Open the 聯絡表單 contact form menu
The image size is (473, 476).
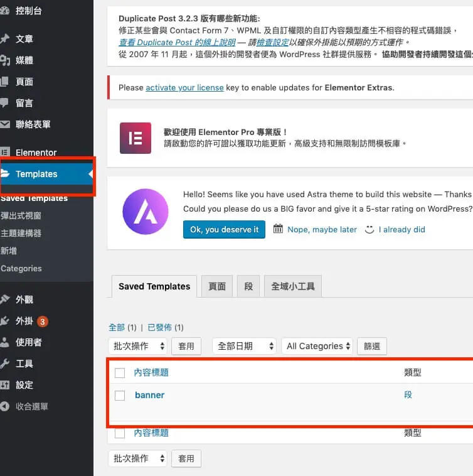tap(33, 124)
